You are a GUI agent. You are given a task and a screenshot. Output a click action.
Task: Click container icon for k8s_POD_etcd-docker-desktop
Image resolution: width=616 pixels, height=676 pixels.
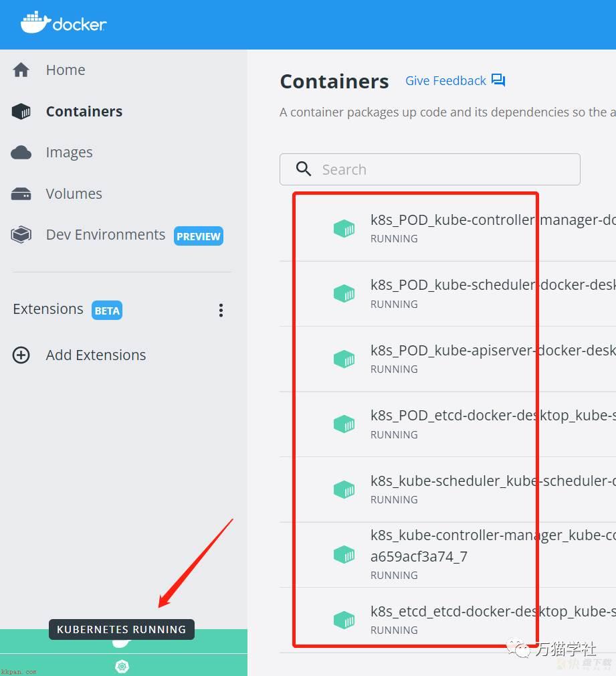(x=344, y=424)
